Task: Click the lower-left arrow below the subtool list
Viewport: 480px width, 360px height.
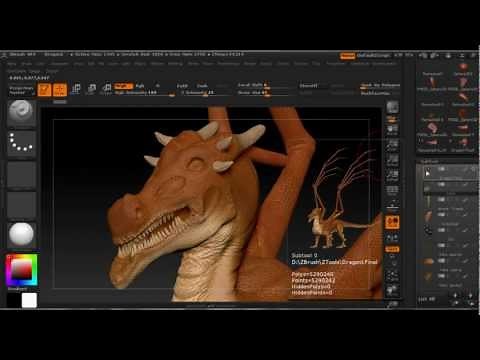Action: 455,303
